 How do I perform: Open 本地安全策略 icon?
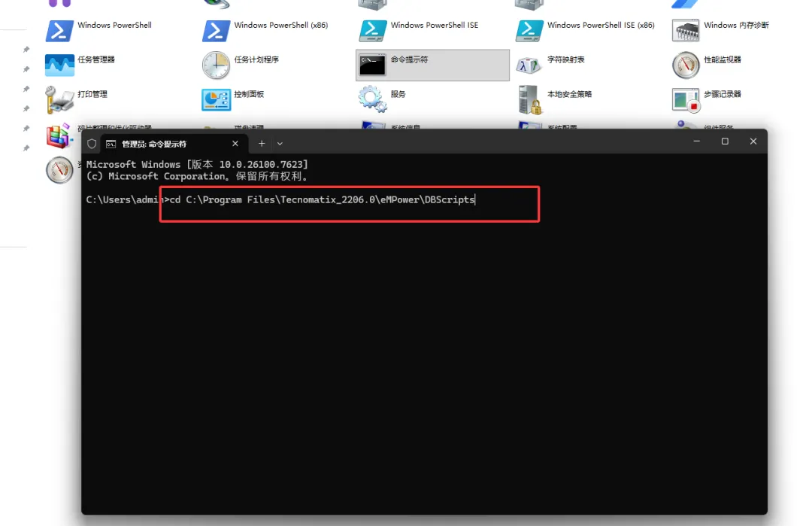click(529, 99)
